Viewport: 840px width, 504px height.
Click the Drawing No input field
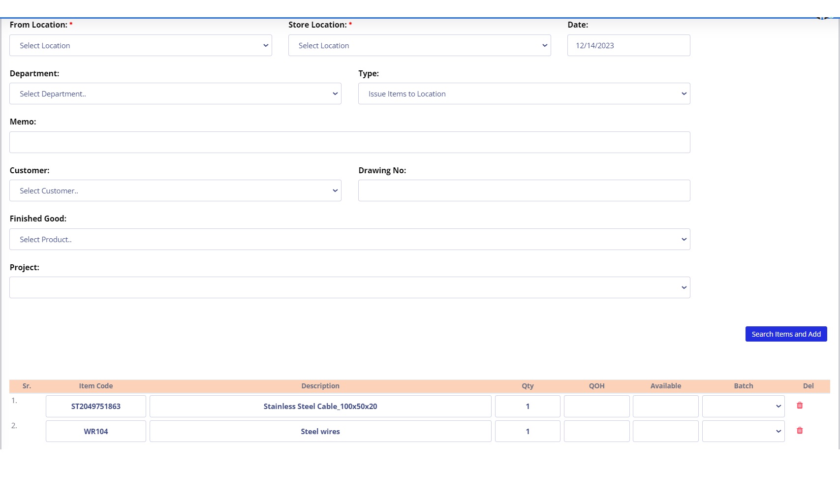click(524, 190)
